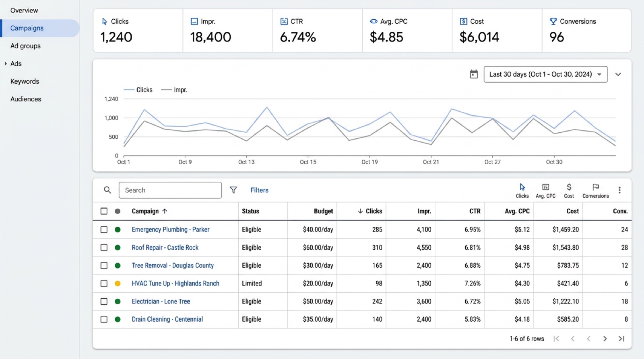The width and height of the screenshot is (644, 359).
Task: Click the calendar icon beside date range
Action: pyautogui.click(x=474, y=74)
